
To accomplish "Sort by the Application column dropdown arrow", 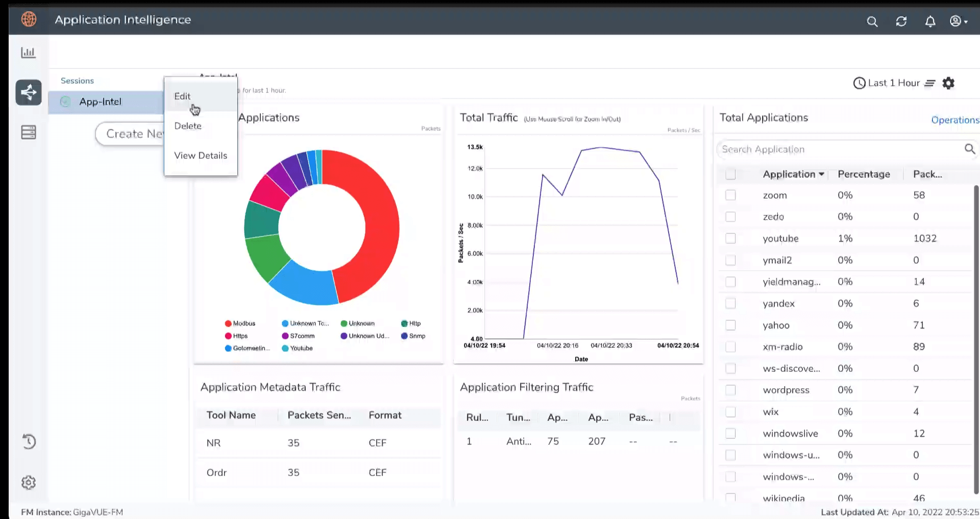I will tap(821, 174).
